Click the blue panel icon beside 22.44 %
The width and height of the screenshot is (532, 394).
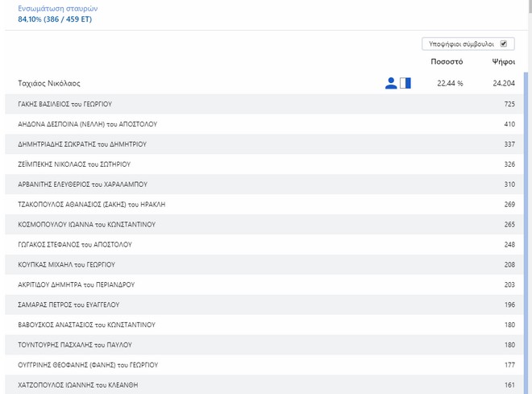[x=405, y=83]
